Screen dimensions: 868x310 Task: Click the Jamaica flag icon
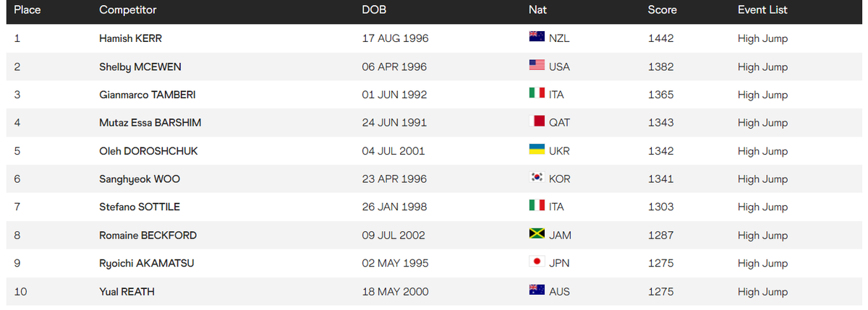click(537, 235)
